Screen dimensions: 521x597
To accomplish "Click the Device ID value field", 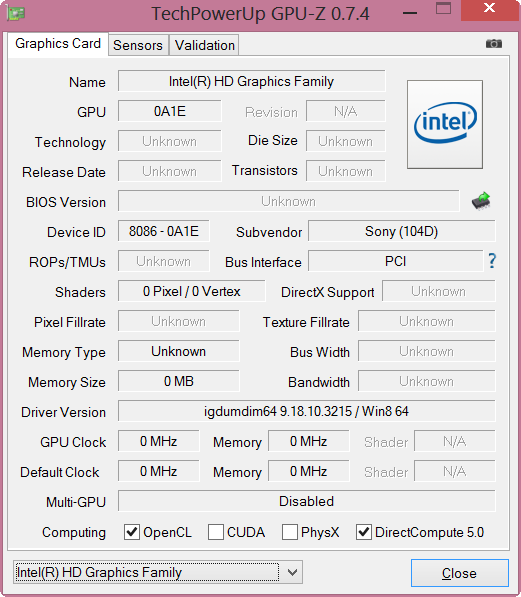I will (163, 231).
